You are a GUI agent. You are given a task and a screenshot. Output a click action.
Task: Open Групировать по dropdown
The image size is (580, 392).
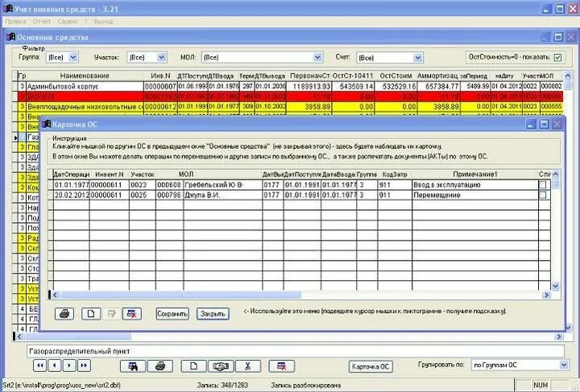pos(564,365)
